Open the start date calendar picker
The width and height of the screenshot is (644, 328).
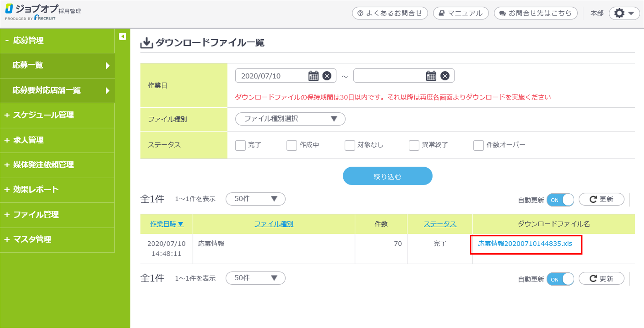click(x=313, y=76)
